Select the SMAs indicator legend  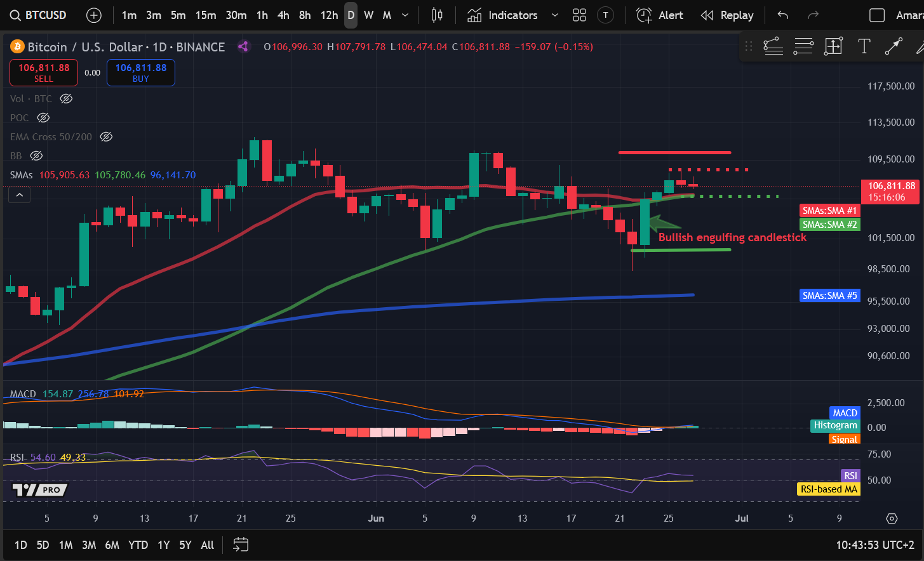[22, 175]
